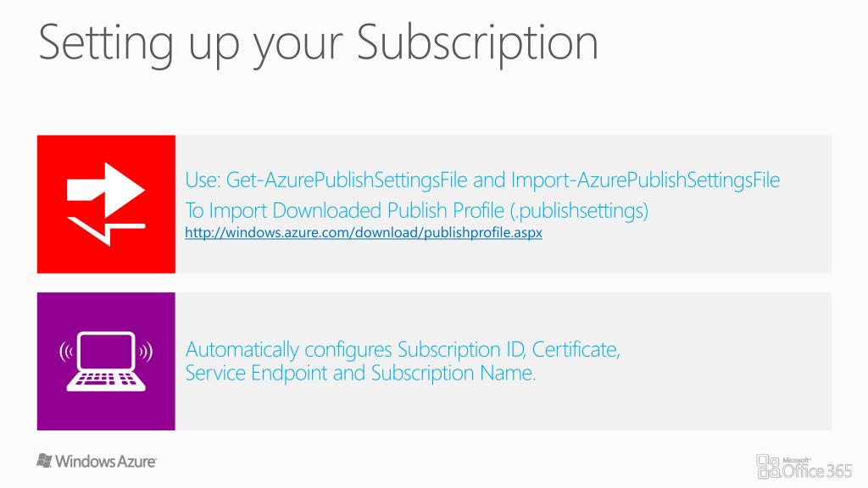Click the '(.publishsettings)' text
868x488 pixels.
tap(579, 211)
